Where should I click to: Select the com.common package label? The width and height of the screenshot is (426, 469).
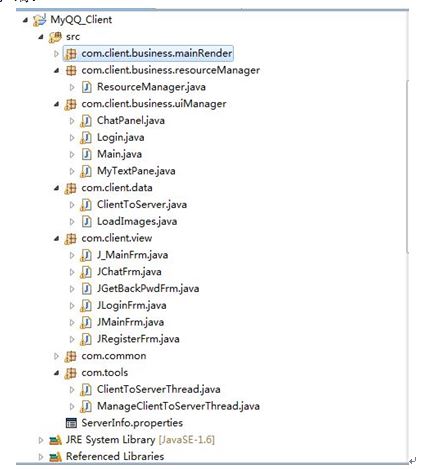[114, 356]
